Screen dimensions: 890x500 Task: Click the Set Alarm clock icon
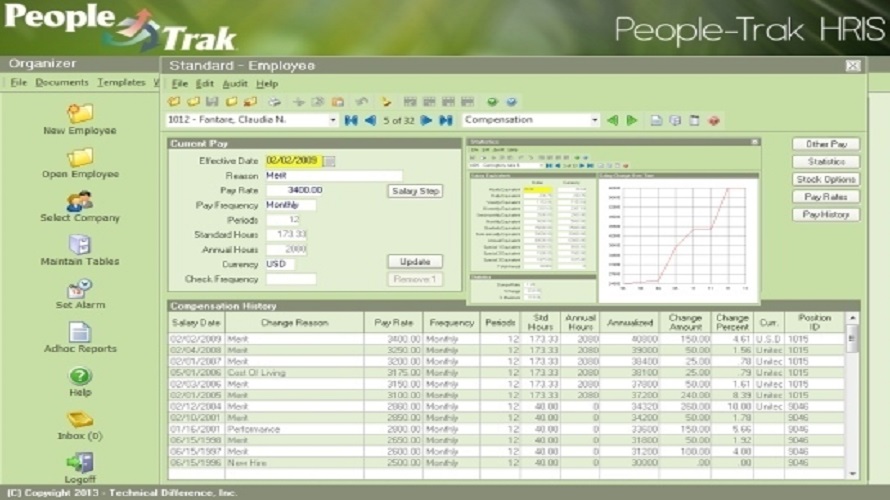click(79, 288)
